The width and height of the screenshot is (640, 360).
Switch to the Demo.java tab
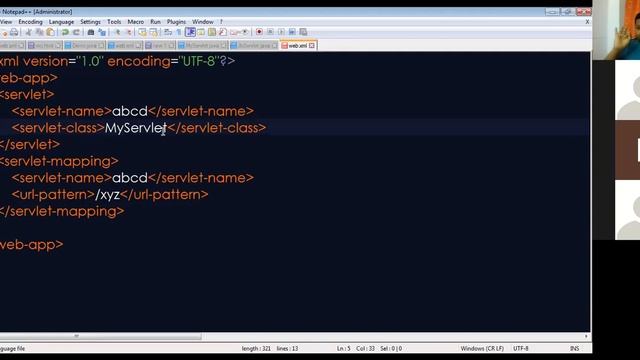point(85,46)
